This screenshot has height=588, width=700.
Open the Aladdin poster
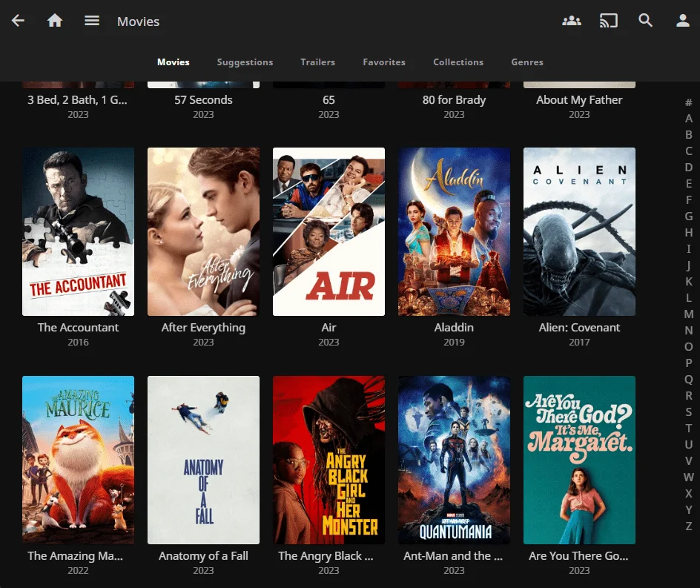tap(454, 232)
